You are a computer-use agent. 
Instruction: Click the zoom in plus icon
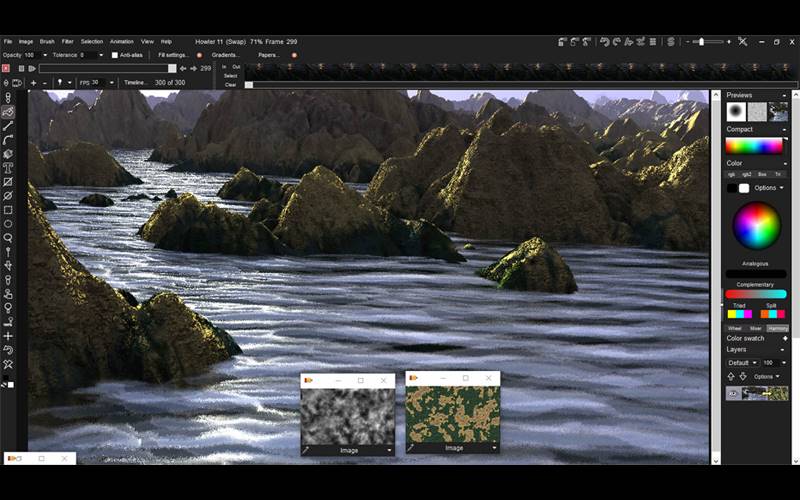coord(727,42)
